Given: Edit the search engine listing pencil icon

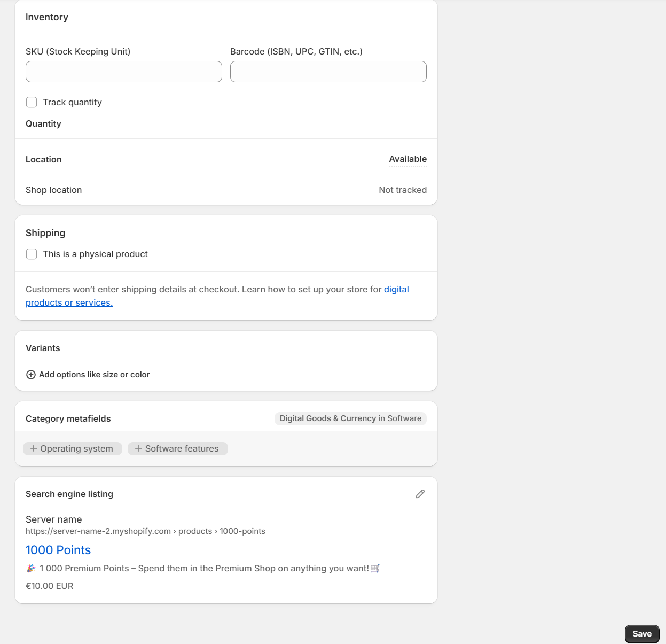Looking at the screenshot, I should pyautogui.click(x=420, y=494).
